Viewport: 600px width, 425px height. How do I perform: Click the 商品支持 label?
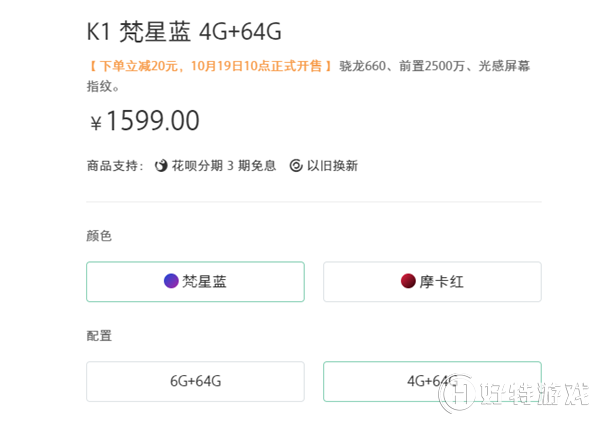click(x=115, y=166)
